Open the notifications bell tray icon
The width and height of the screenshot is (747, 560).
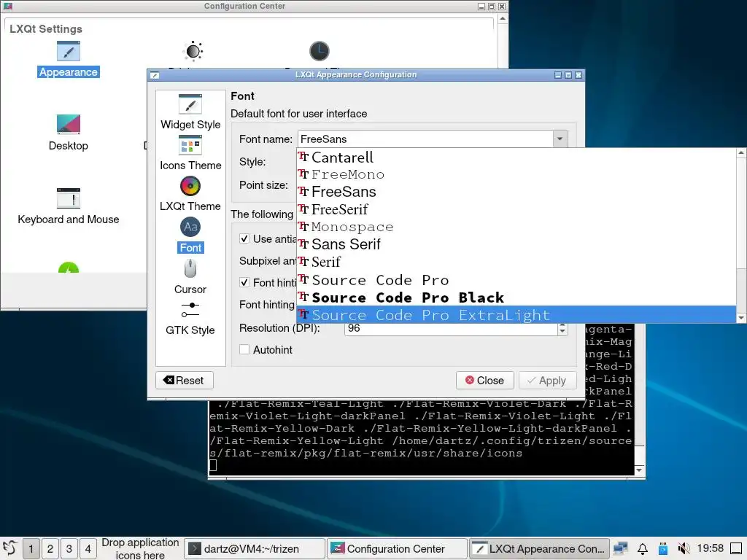[x=642, y=548]
